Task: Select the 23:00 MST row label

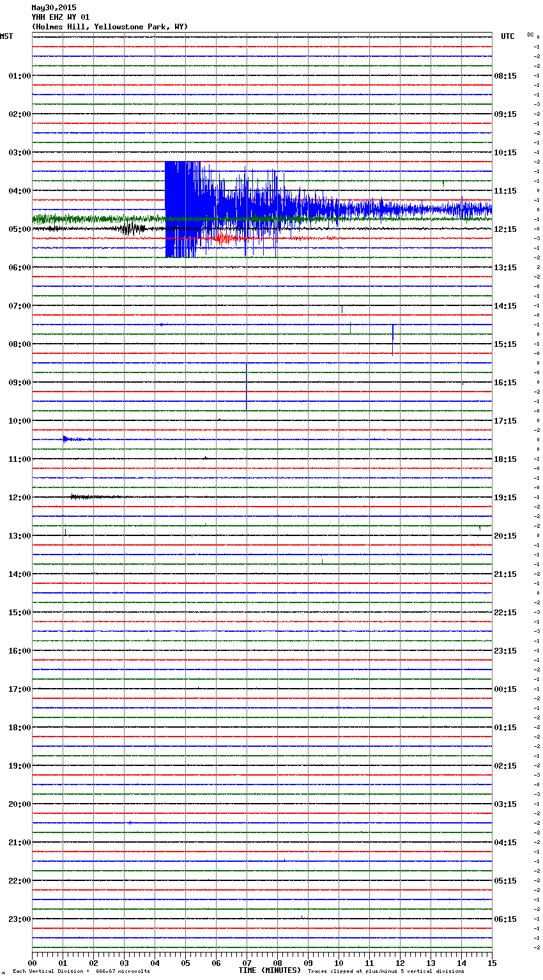Action: pos(20,919)
